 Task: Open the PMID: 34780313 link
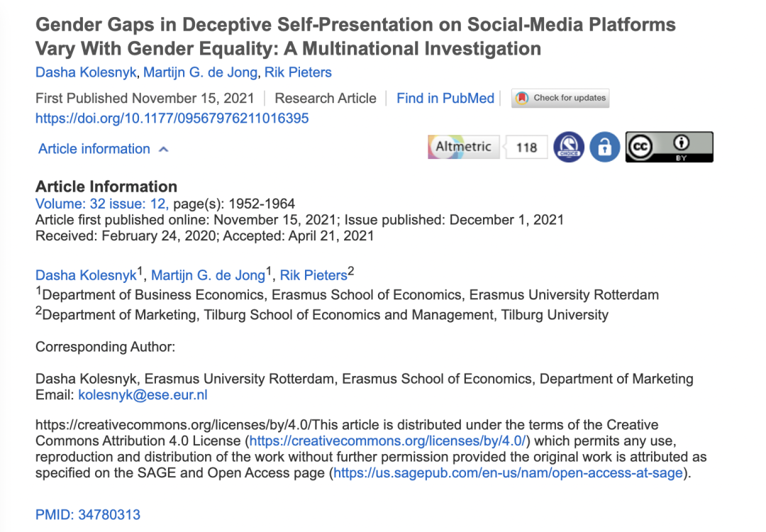(x=88, y=514)
